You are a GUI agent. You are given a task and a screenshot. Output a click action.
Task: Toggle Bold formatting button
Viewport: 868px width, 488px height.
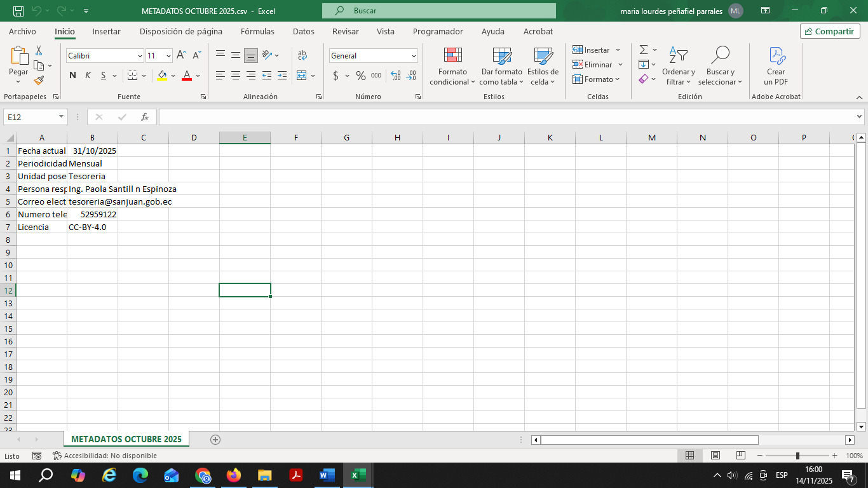pyautogui.click(x=72, y=76)
